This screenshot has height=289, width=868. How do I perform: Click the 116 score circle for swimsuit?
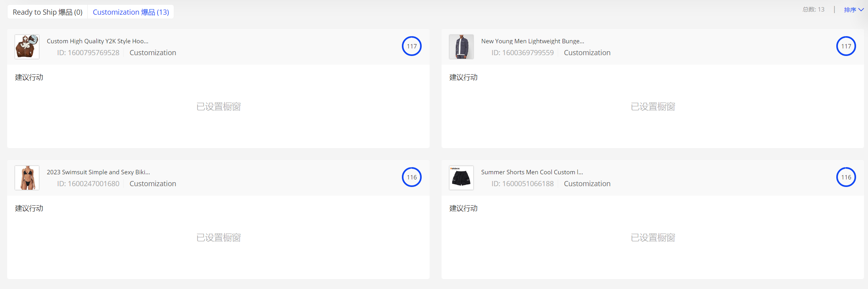point(412,177)
